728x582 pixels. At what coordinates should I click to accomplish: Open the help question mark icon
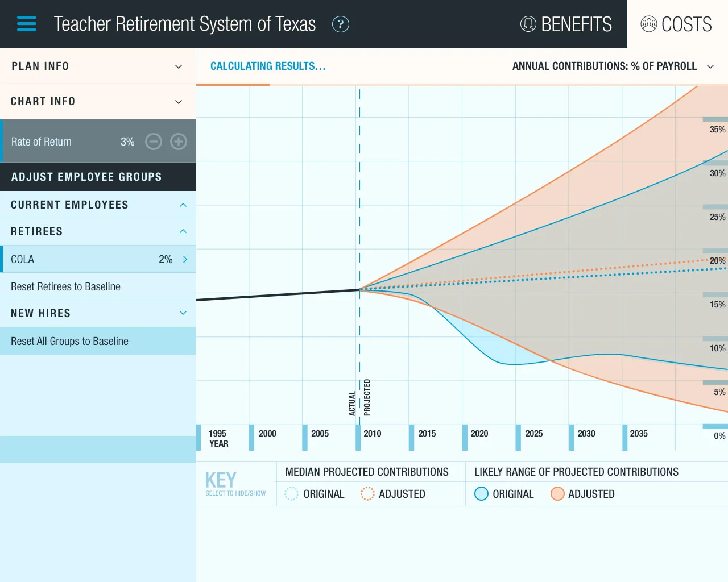pyautogui.click(x=340, y=24)
